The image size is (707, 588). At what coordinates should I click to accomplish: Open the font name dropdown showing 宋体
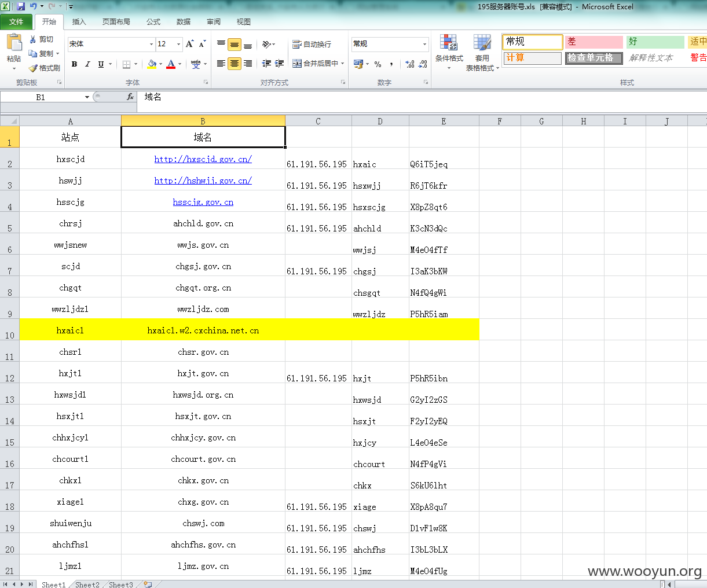click(x=151, y=44)
